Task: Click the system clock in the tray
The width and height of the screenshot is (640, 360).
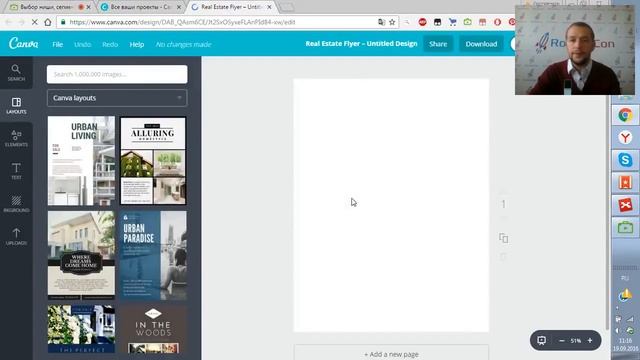Action: point(625,344)
